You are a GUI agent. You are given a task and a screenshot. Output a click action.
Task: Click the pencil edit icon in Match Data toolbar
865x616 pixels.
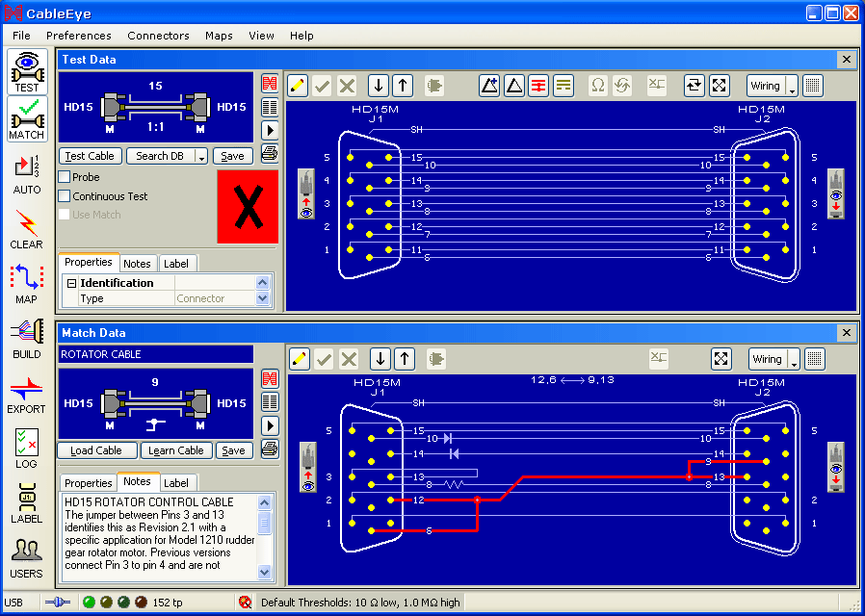click(x=298, y=358)
